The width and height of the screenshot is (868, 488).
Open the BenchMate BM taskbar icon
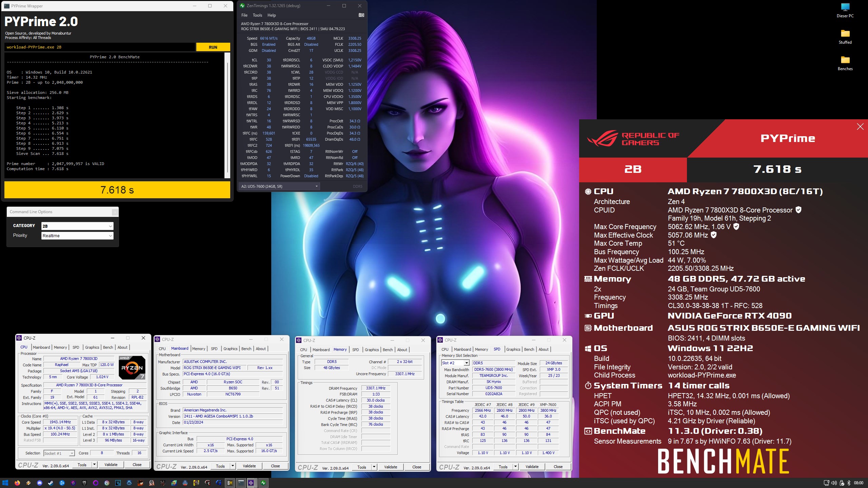230,483
